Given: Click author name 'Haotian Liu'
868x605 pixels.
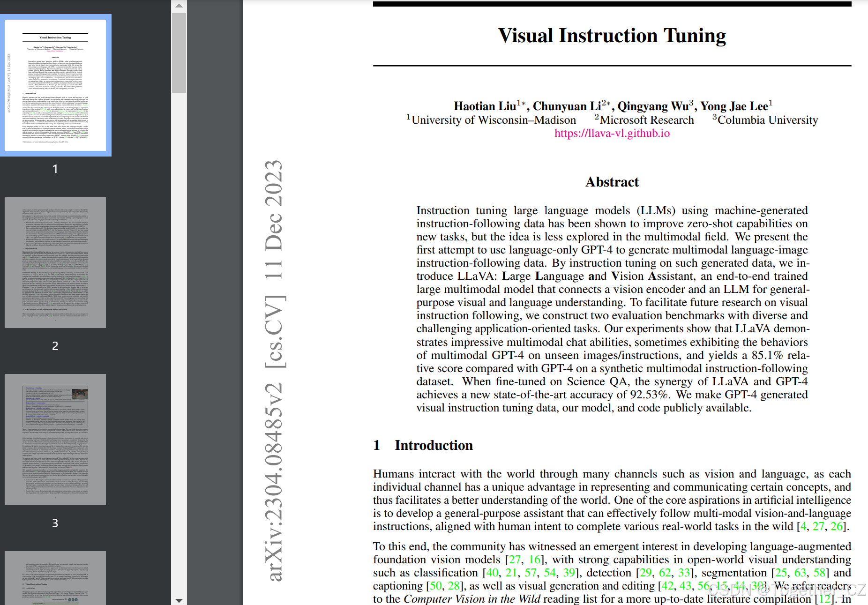Looking at the screenshot, I should point(485,106).
